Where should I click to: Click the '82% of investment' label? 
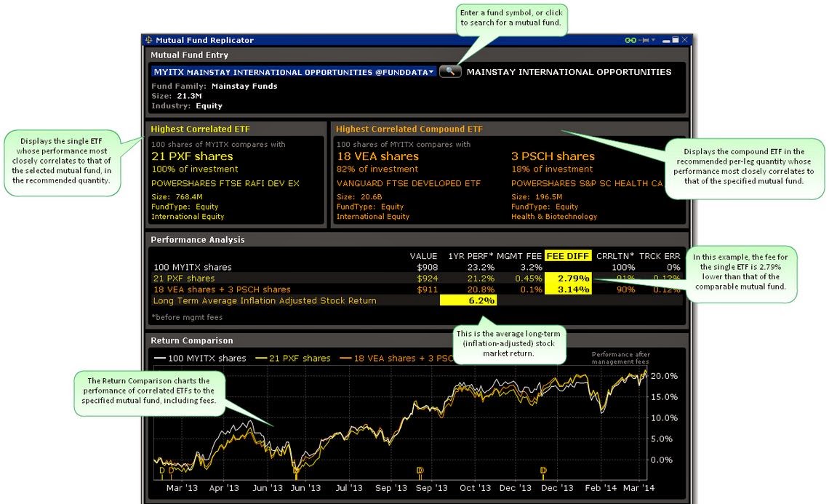click(377, 169)
